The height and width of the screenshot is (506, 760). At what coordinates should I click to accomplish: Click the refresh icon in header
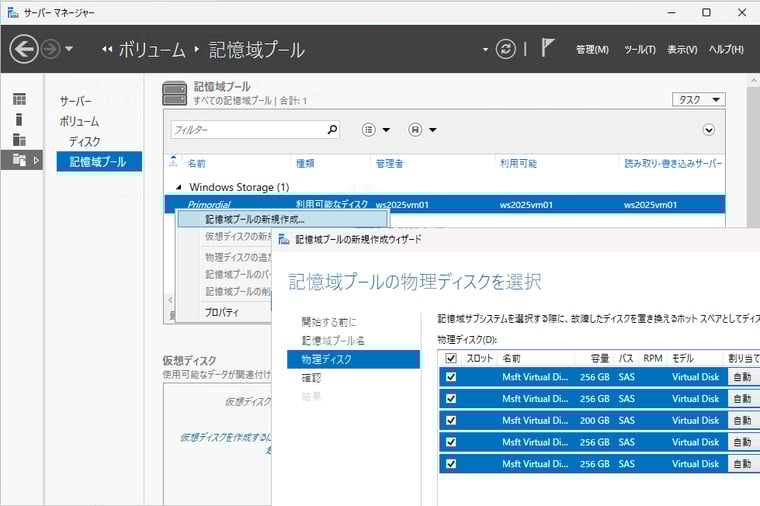[x=507, y=49]
